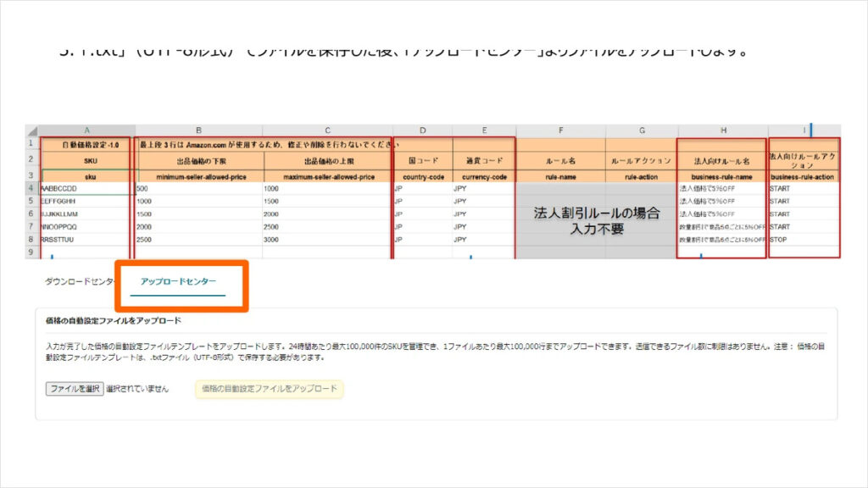This screenshot has height=488, width=868.
Task: Click the rule-action cell in column G
Action: pyautogui.click(x=642, y=177)
